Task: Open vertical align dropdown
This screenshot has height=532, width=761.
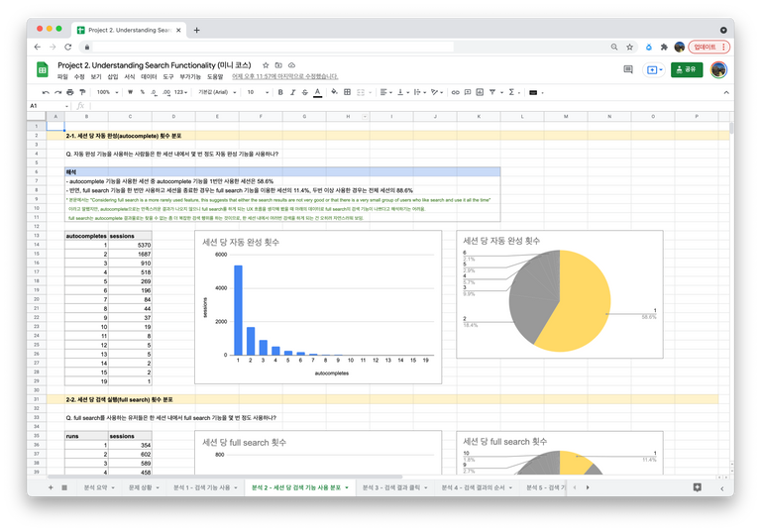Action: click(403, 92)
